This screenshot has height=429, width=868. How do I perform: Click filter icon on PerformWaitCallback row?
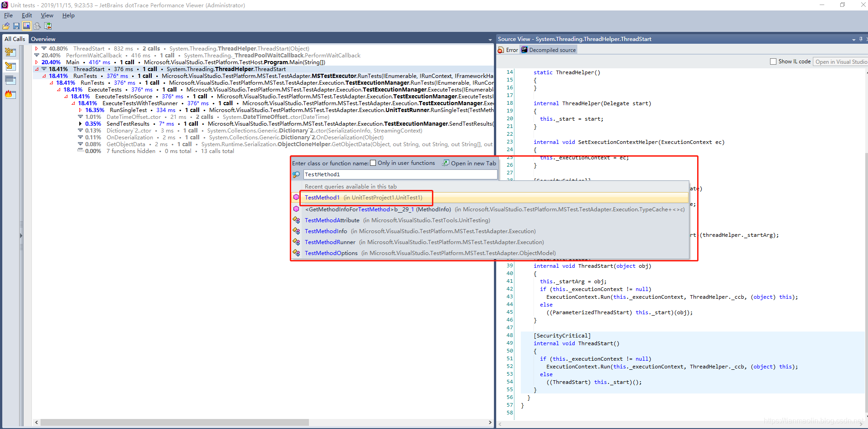click(37, 55)
